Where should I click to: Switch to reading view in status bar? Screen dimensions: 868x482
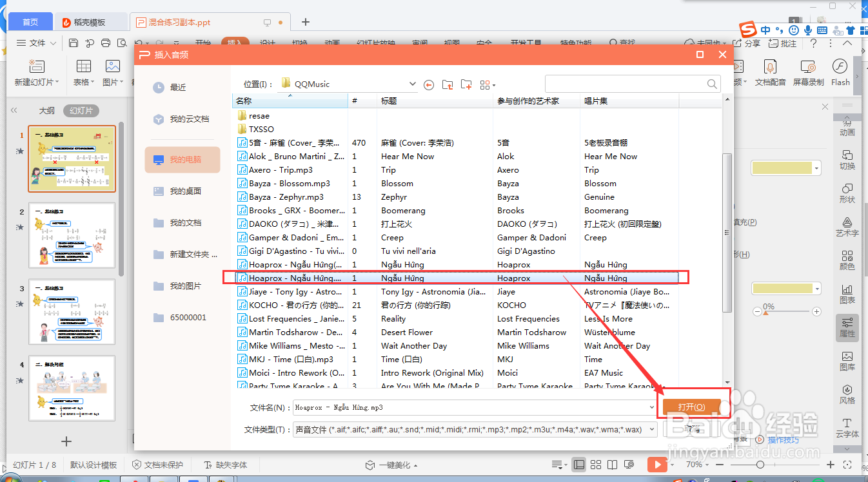point(613,465)
